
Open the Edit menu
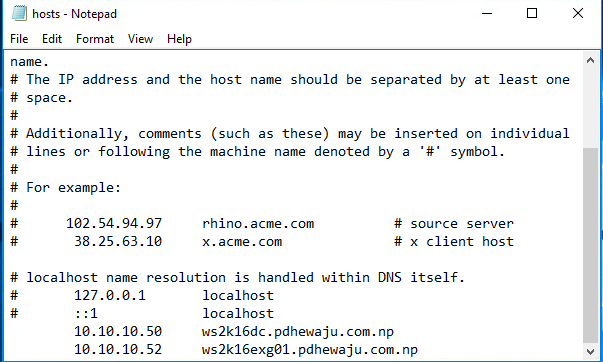click(x=52, y=39)
